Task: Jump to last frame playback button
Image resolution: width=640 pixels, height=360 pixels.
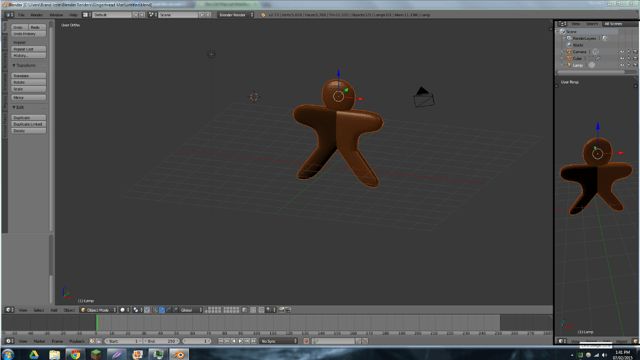Action: pos(254,341)
